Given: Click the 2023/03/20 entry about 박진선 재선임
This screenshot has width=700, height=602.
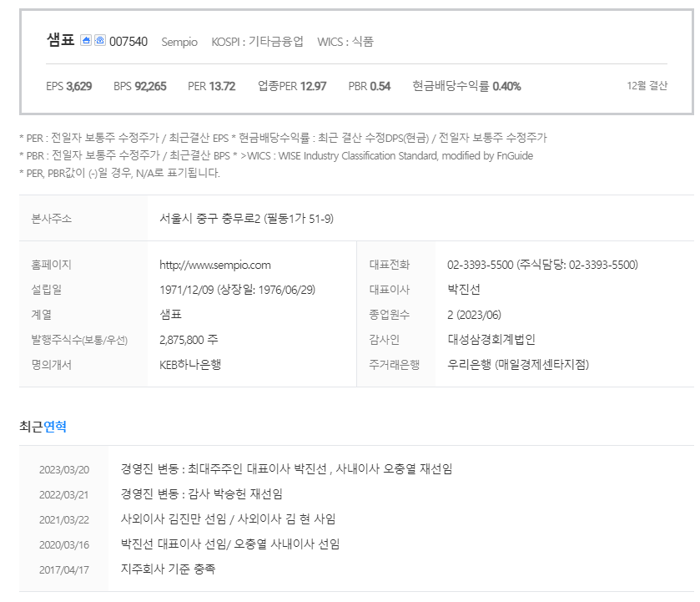Looking at the screenshot, I should (287, 468).
